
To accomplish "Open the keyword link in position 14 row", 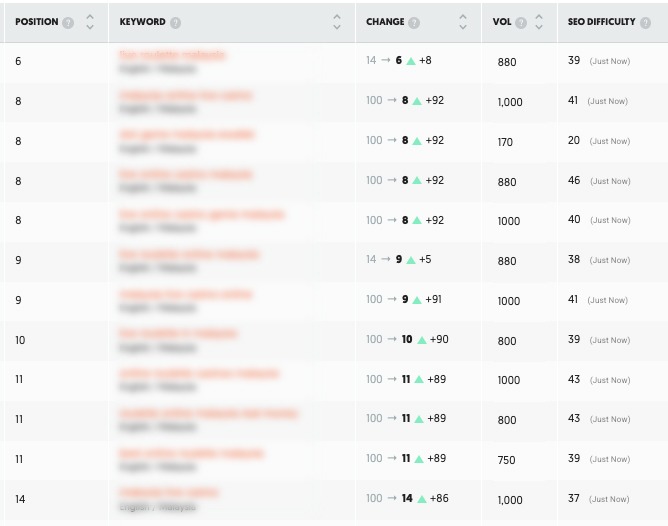I will point(169,493).
